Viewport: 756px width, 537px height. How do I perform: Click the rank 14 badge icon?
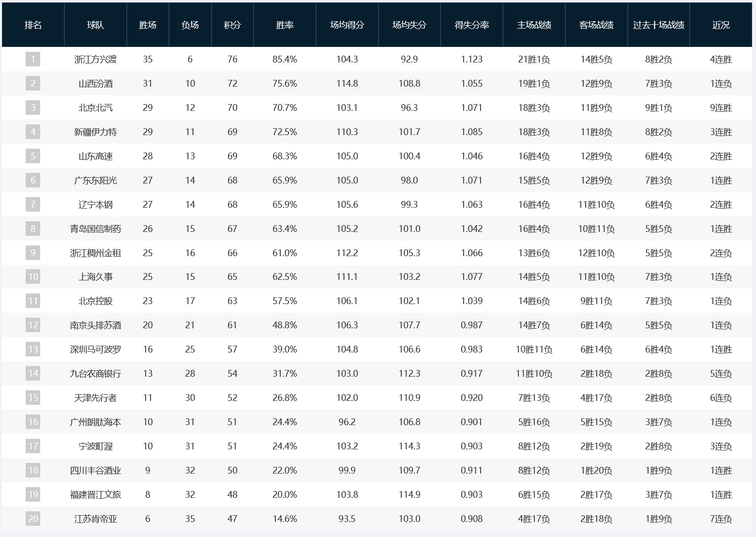(33, 373)
